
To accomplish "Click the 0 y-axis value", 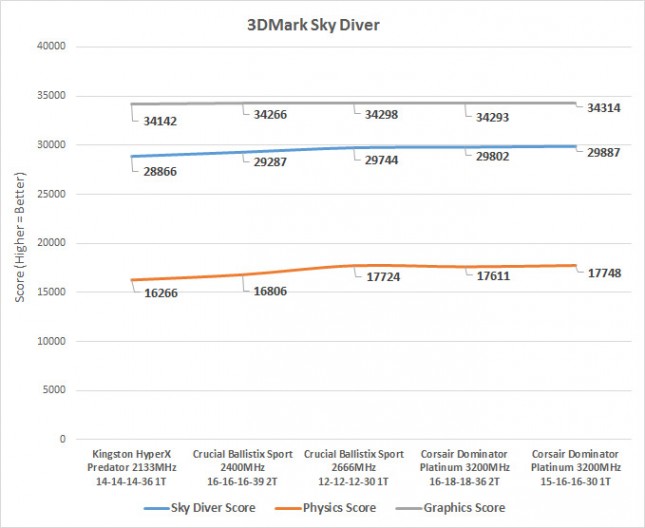I will pos(63,439).
